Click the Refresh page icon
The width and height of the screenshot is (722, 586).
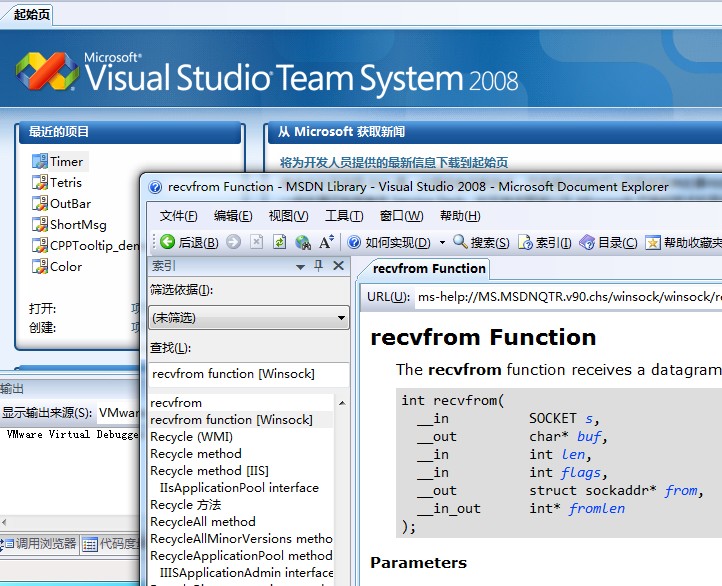(x=279, y=242)
